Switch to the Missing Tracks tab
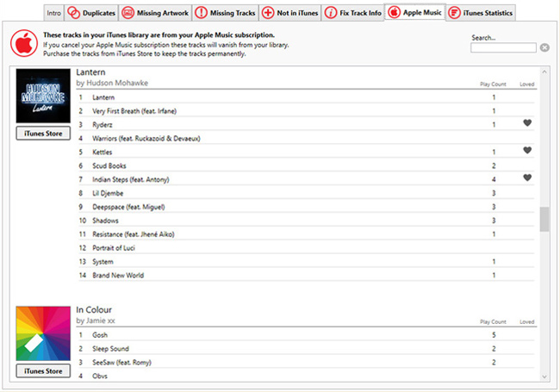 pyautogui.click(x=226, y=13)
